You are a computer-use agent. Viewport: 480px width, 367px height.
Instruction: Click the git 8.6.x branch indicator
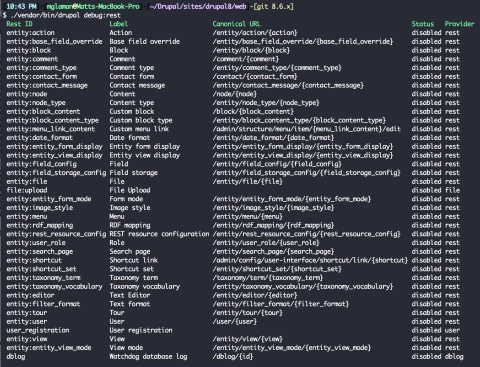point(273,6)
